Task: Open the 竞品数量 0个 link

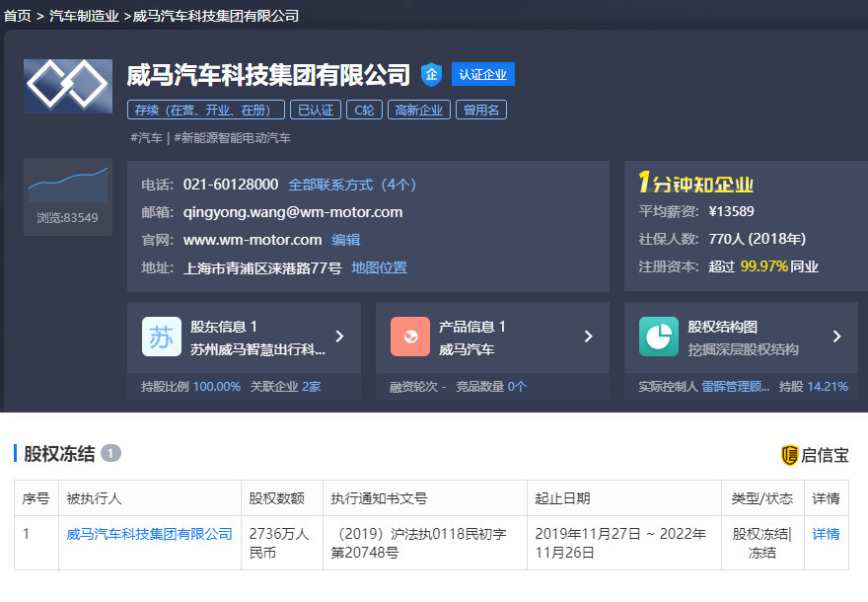Action: pos(491,387)
